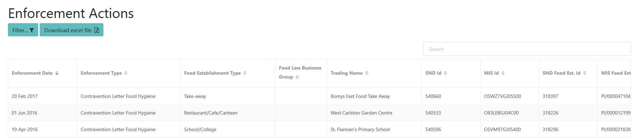Open the Filter options button

[23, 30]
